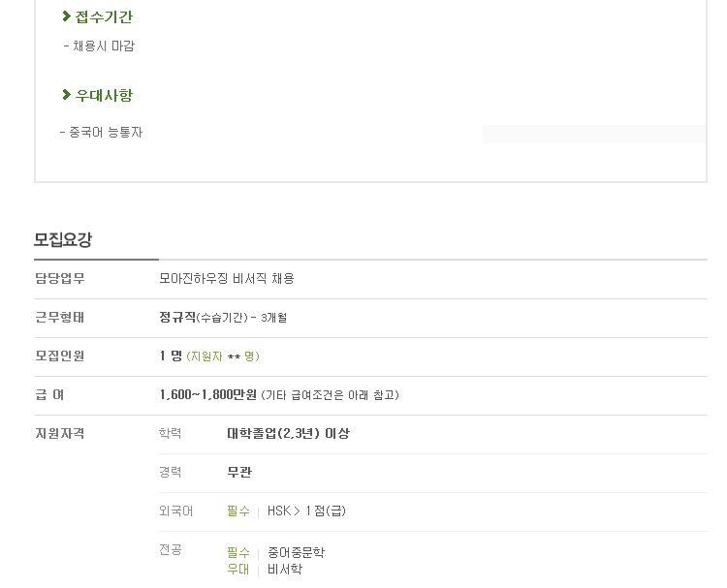The image size is (727, 588).
Task: Click the 모집요강 section title
Action: (x=63, y=239)
